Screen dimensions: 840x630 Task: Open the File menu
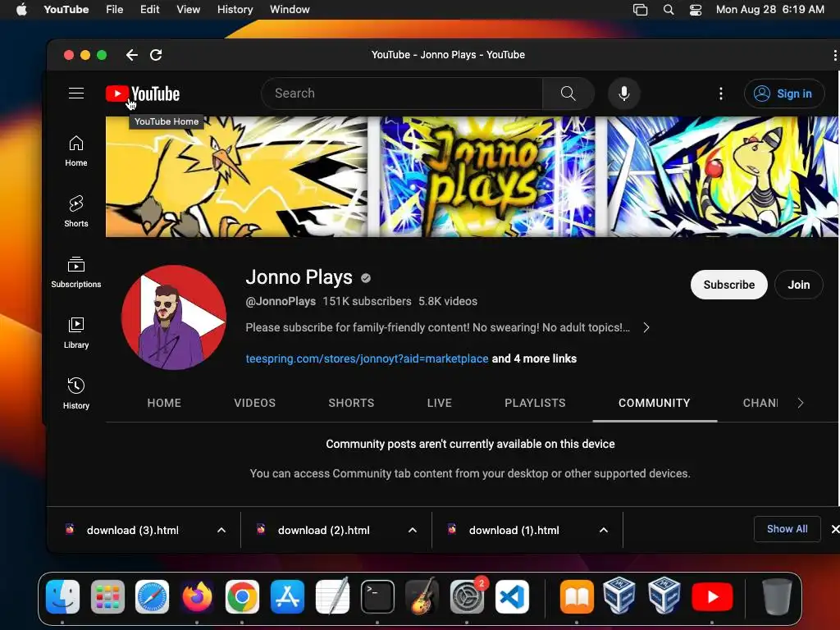coord(114,9)
